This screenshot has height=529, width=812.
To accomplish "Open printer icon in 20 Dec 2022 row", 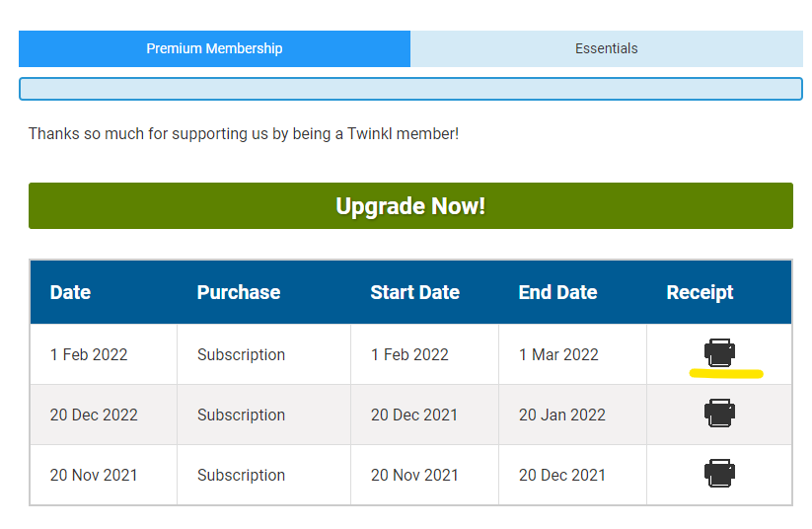I will pyautogui.click(x=719, y=413).
